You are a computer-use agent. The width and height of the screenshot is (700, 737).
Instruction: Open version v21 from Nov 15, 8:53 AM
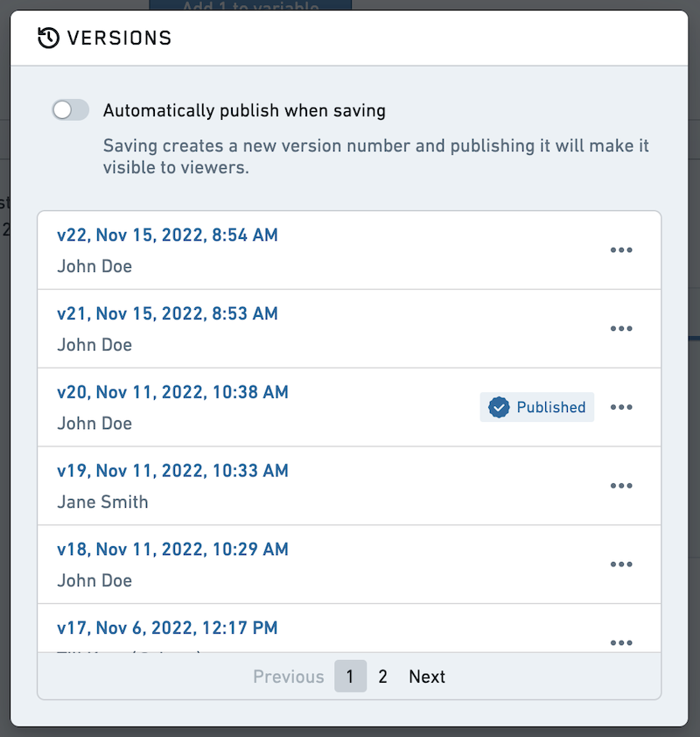click(x=167, y=313)
